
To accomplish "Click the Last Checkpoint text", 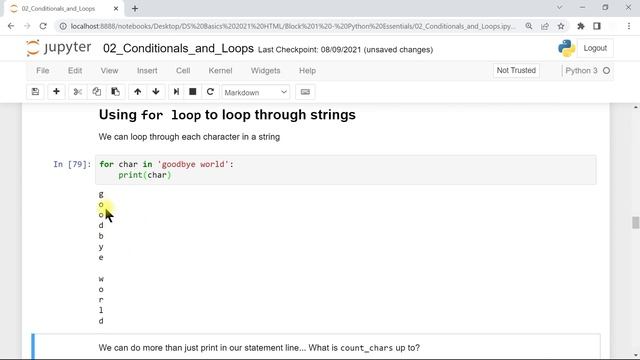I will point(345,50).
